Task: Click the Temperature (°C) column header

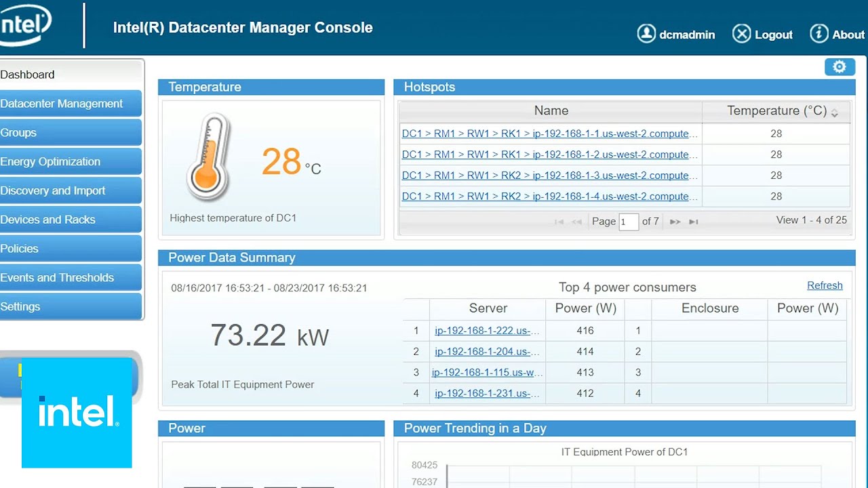Action: coord(776,111)
